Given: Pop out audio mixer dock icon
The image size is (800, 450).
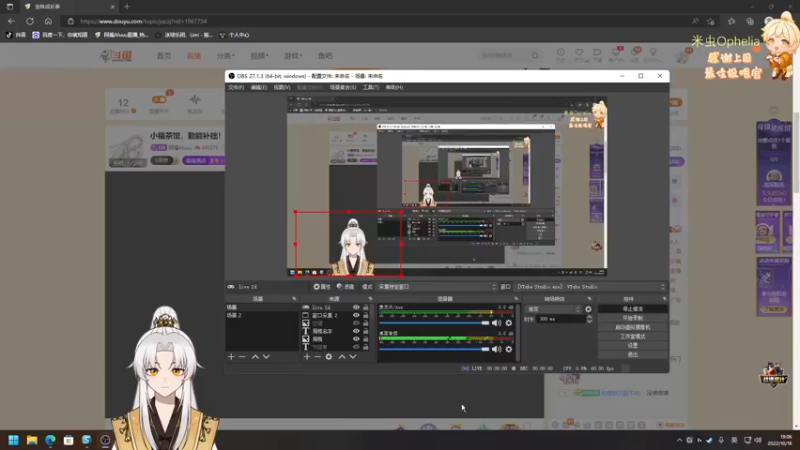Looking at the screenshot, I should (516, 299).
